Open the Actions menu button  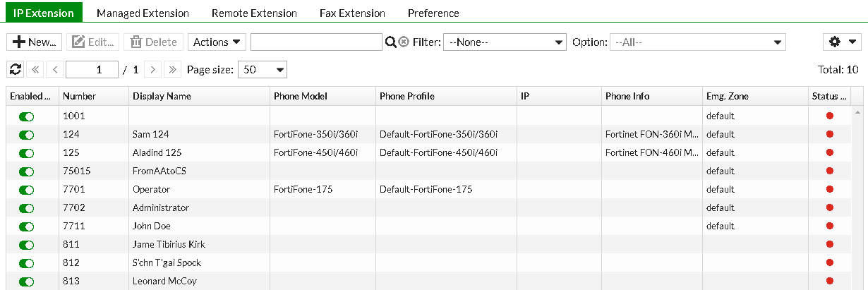pyautogui.click(x=216, y=42)
